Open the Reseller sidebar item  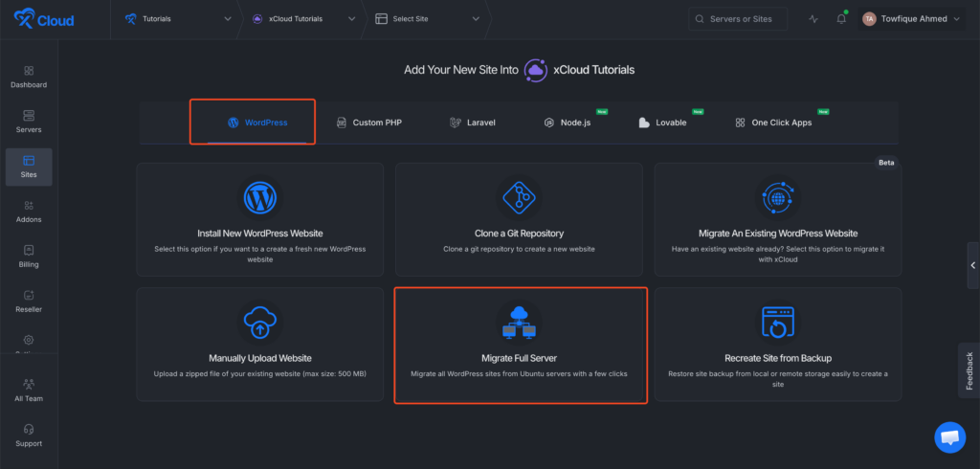coord(29,301)
